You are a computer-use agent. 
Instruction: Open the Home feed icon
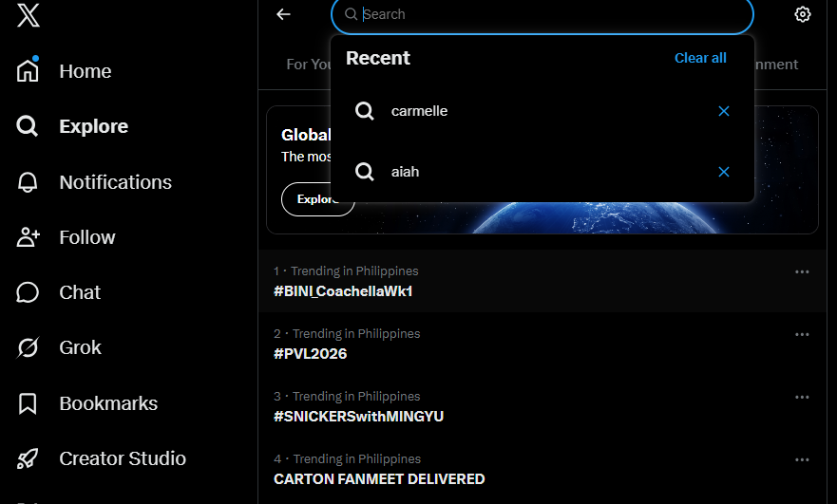click(28, 70)
